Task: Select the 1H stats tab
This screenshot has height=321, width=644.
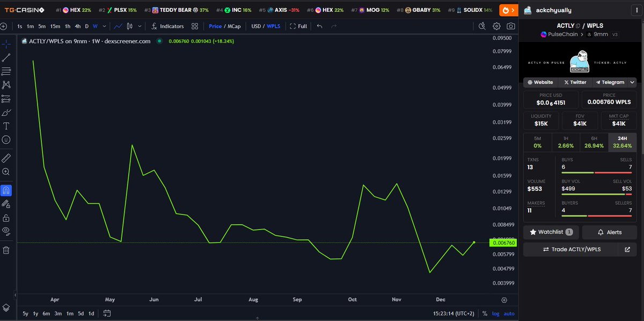Action: 566,142
